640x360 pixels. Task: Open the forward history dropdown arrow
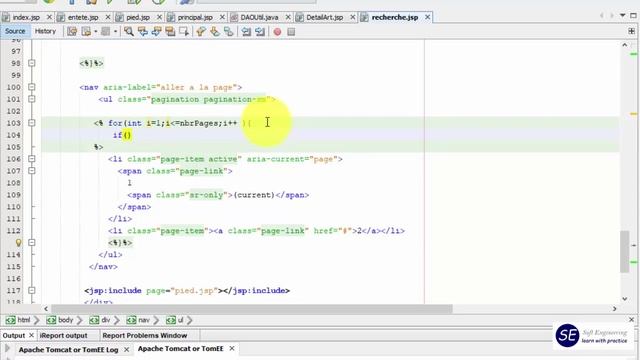(x=116, y=31)
